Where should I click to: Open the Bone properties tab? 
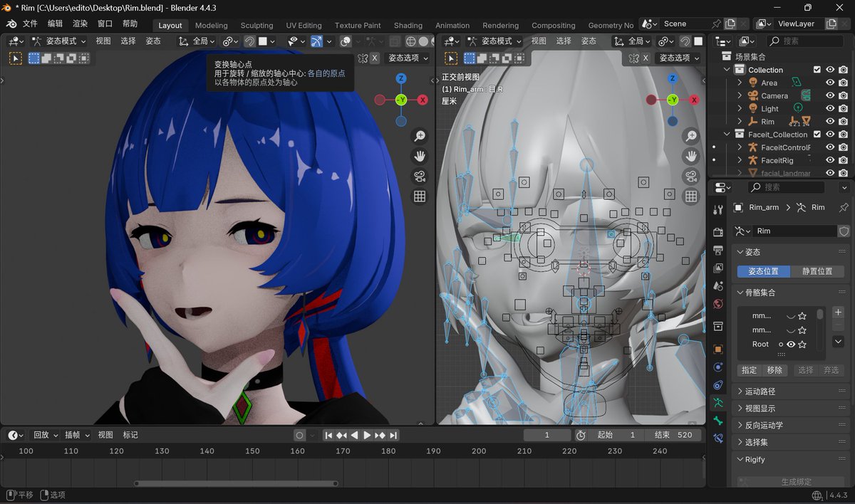coord(718,421)
